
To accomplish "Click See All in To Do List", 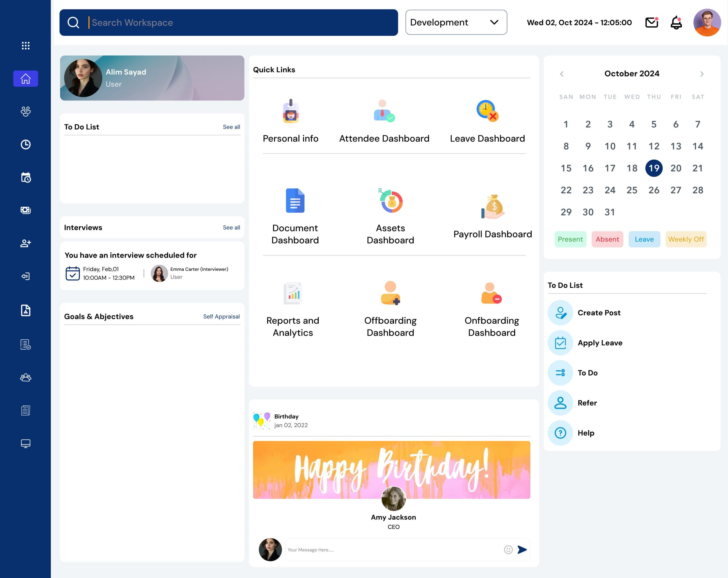I will [231, 127].
